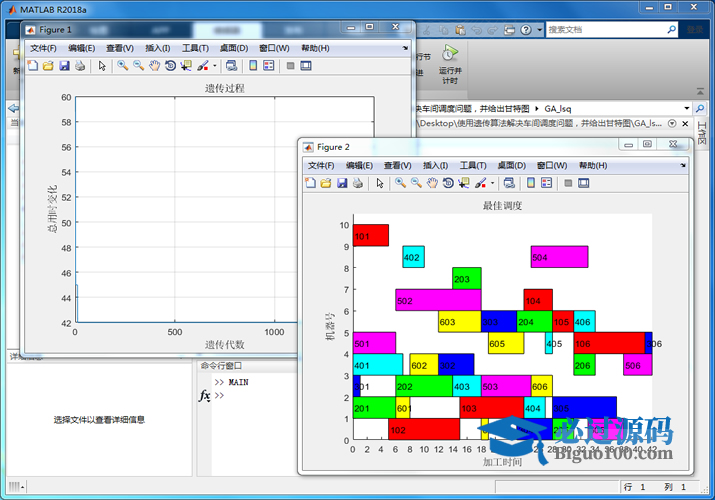Screen dimensions: 715x500
Task: Open MATLAB help question mark icon
Action: (526, 30)
